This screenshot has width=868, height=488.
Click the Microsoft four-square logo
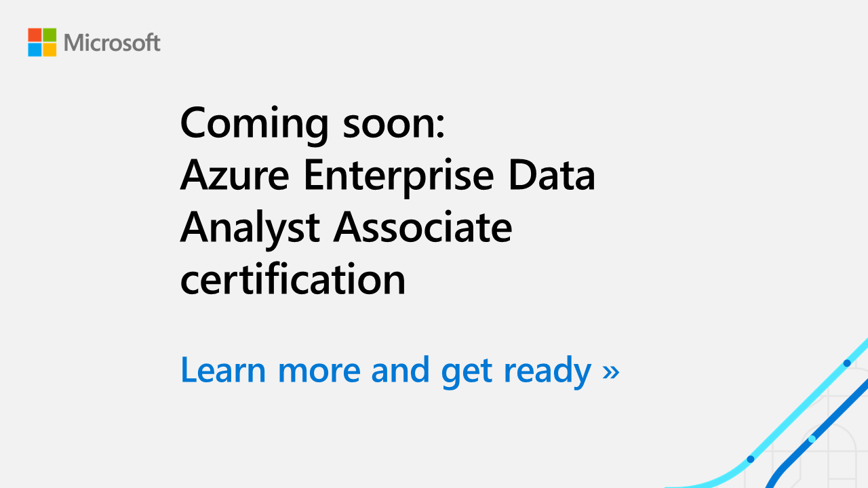tap(42, 42)
